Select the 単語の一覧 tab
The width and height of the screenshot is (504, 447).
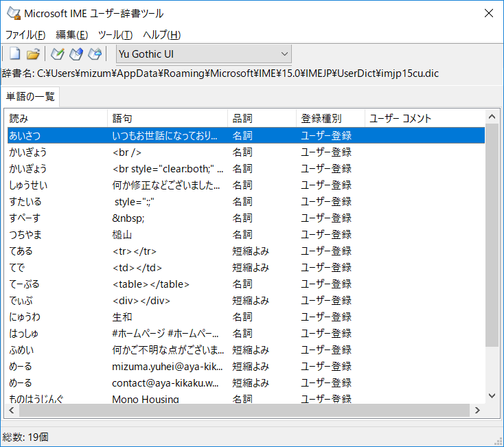pyautogui.click(x=30, y=96)
